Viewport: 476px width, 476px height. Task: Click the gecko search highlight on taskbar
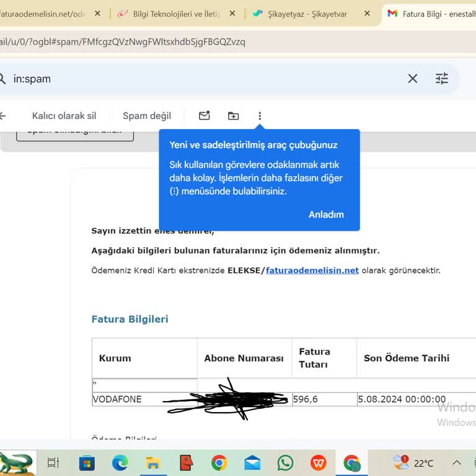click(17, 463)
